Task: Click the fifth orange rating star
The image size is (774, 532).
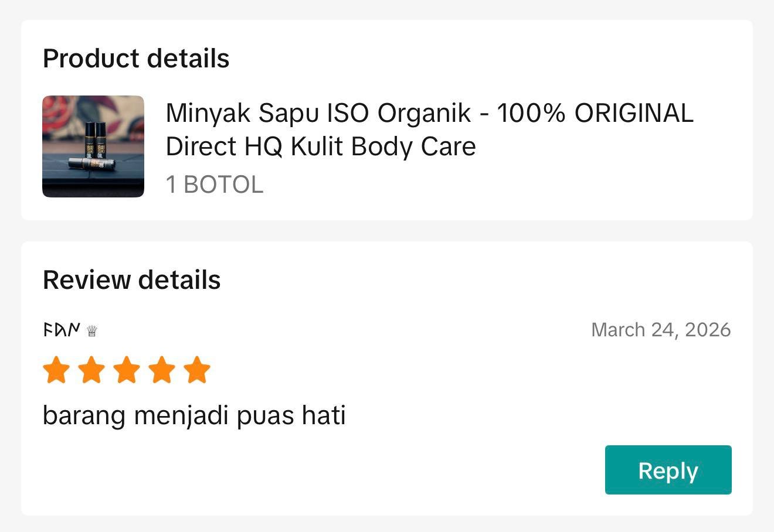Action: coord(197,370)
